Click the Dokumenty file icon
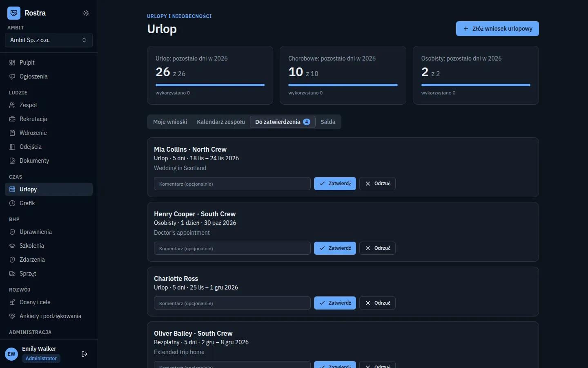This screenshot has width=588, height=368. [x=12, y=161]
